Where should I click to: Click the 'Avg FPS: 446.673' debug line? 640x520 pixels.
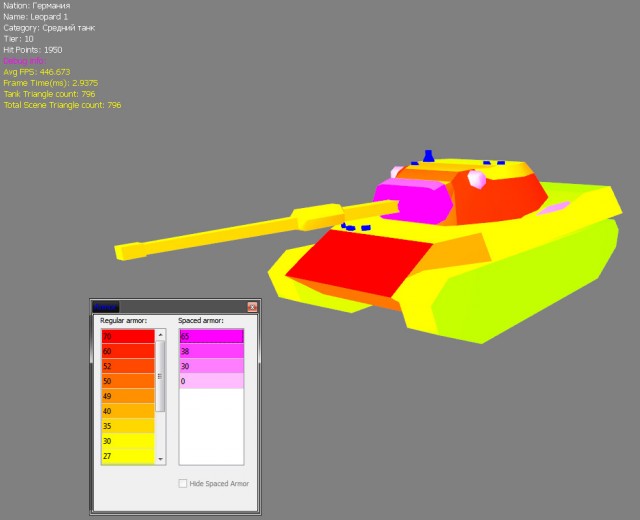[x=37, y=72]
